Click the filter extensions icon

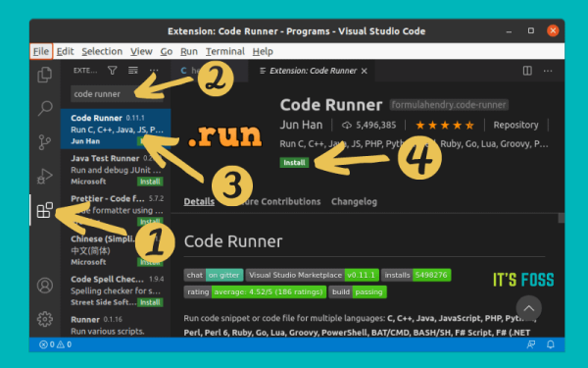(x=112, y=71)
